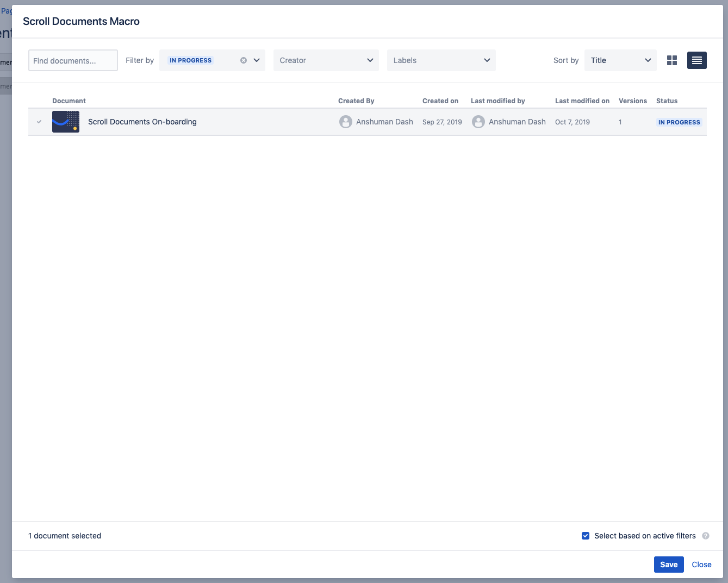Screen dimensions: 728x583
Task: Click the Scroll Documents On-boarding thumbnail
Action: tap(66, 122)
